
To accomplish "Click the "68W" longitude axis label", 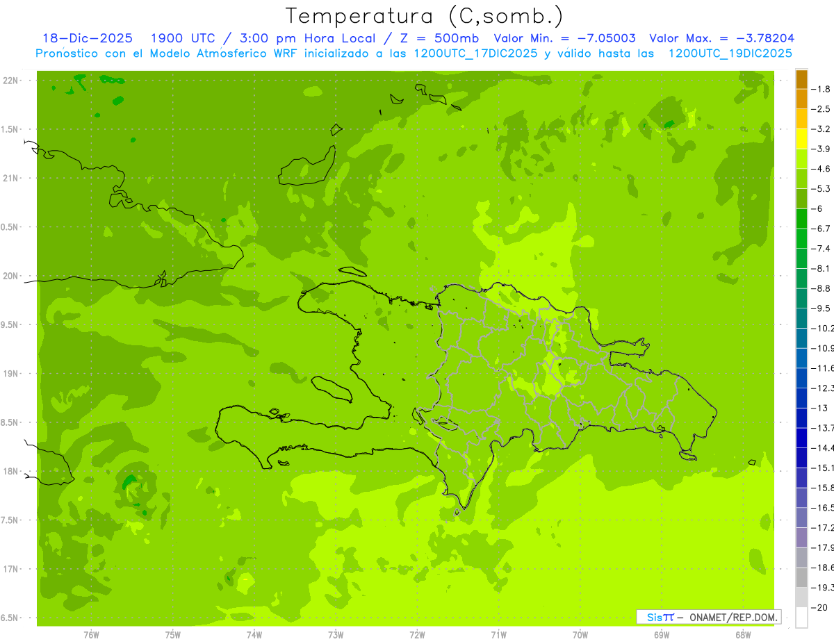I will coord(743,635).
